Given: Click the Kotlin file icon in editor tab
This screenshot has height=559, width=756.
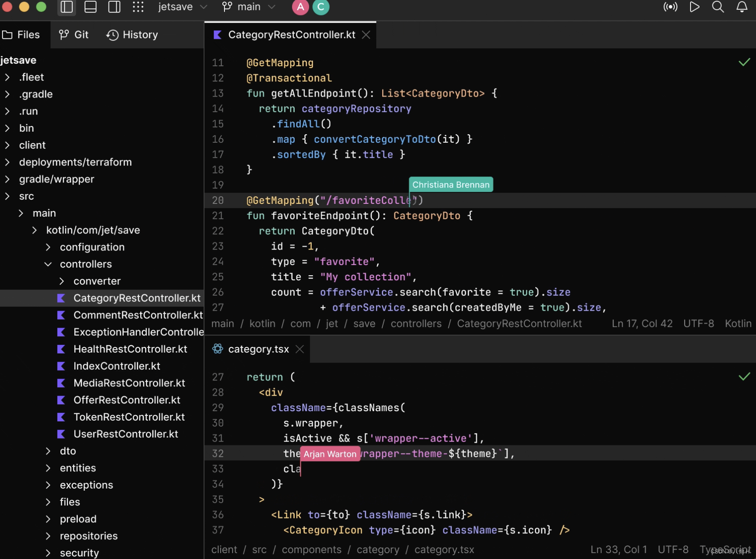Looking at the screenshot, I should point(217,35).
